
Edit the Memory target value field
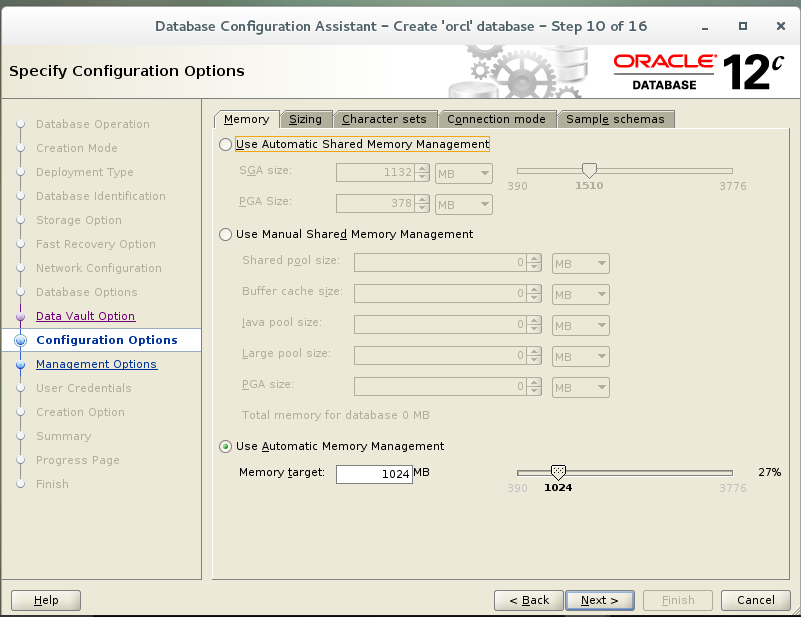click(374, 472)
